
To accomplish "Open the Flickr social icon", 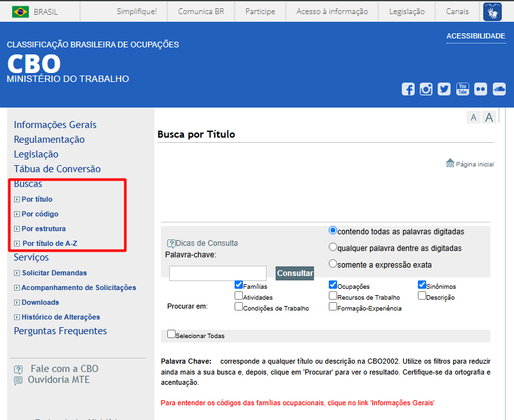I will [x=481, y=89].
